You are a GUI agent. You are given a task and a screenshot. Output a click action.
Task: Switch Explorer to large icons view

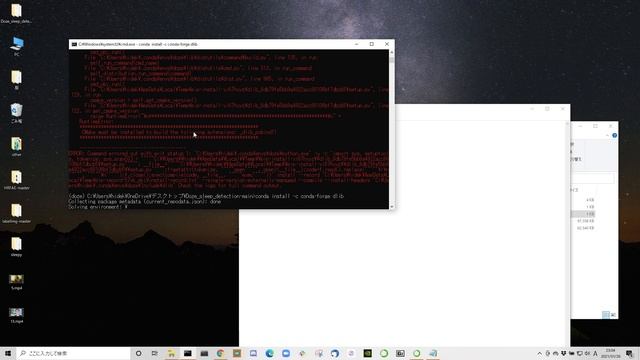coord(613,315)
